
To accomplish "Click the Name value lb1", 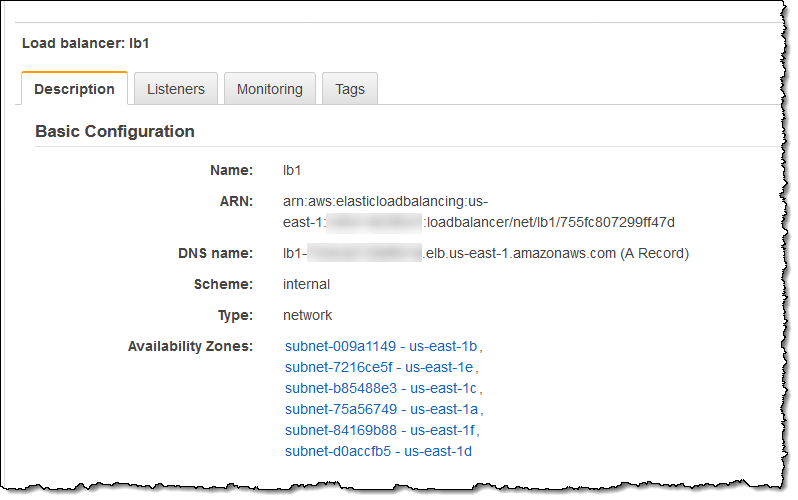I will [x=293, y=170].
